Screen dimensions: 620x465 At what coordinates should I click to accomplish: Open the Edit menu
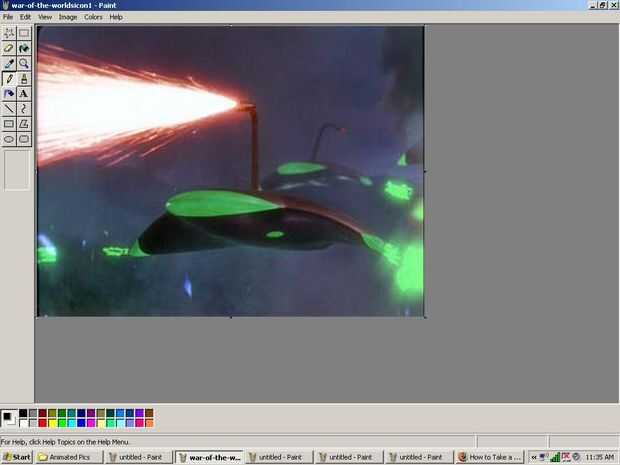[x=25, y=17]
